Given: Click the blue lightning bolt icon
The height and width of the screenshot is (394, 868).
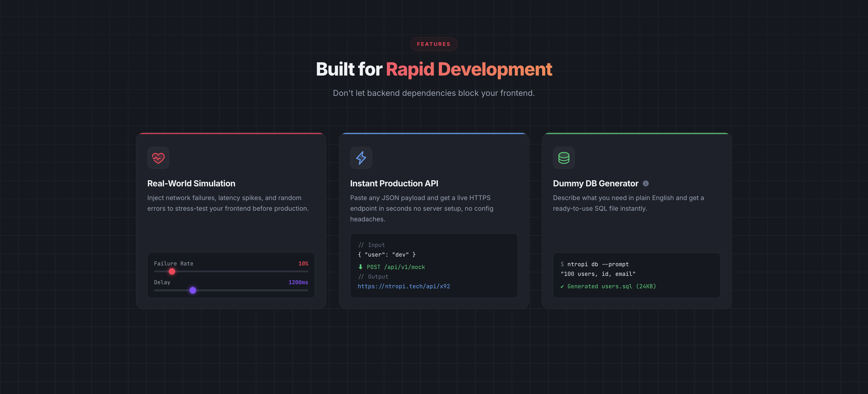Looking at the screenshot, I should [x=361, y=158].
